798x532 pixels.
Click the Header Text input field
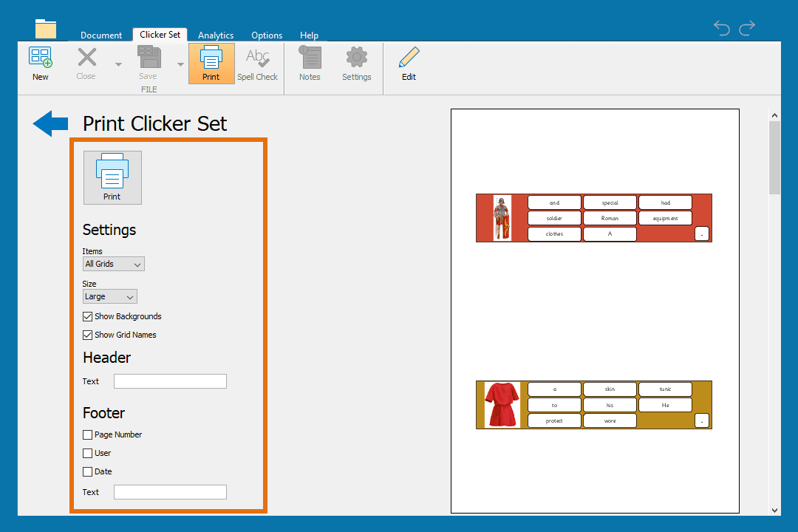click(170, 381)
